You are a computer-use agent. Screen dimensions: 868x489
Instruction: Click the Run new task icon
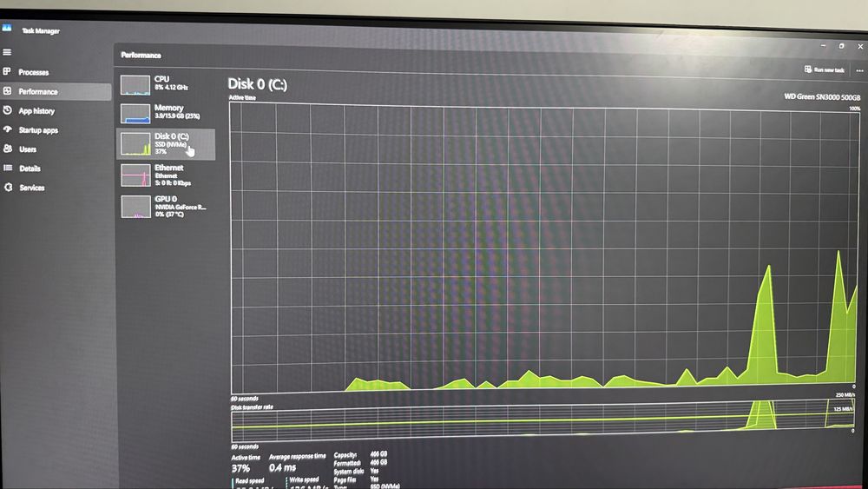click(x=807, y=69)
